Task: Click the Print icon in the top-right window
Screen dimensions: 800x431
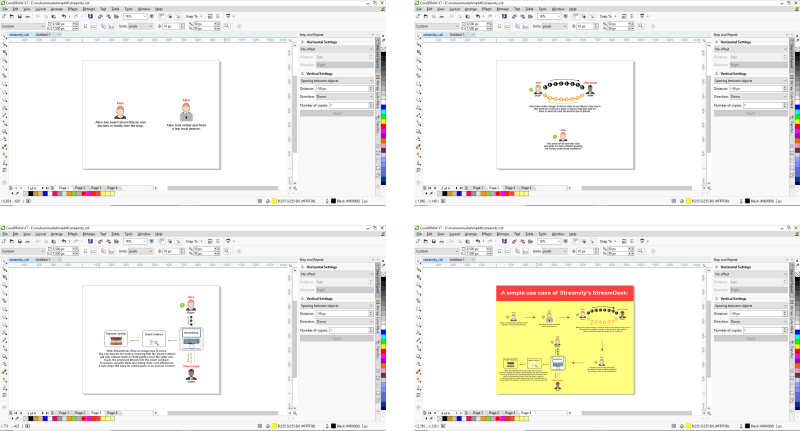Action: click(x=442, y=16)
